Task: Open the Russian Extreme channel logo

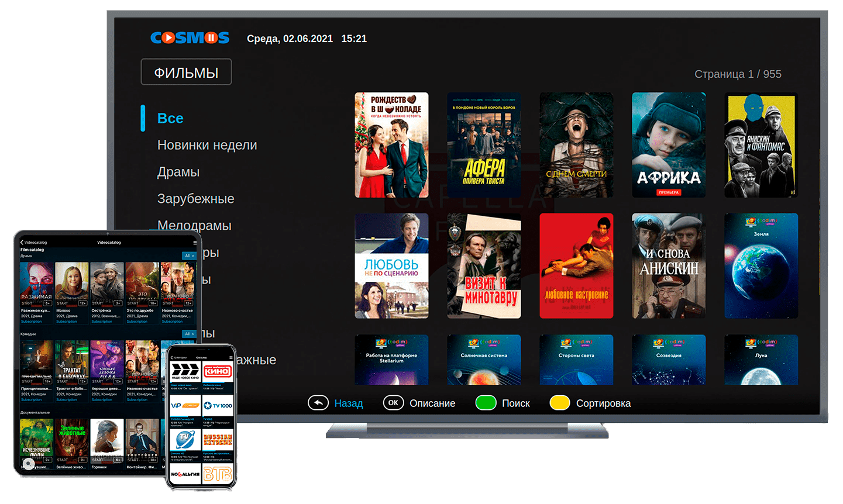Action: pyautogui.click(x=218, y=440)
